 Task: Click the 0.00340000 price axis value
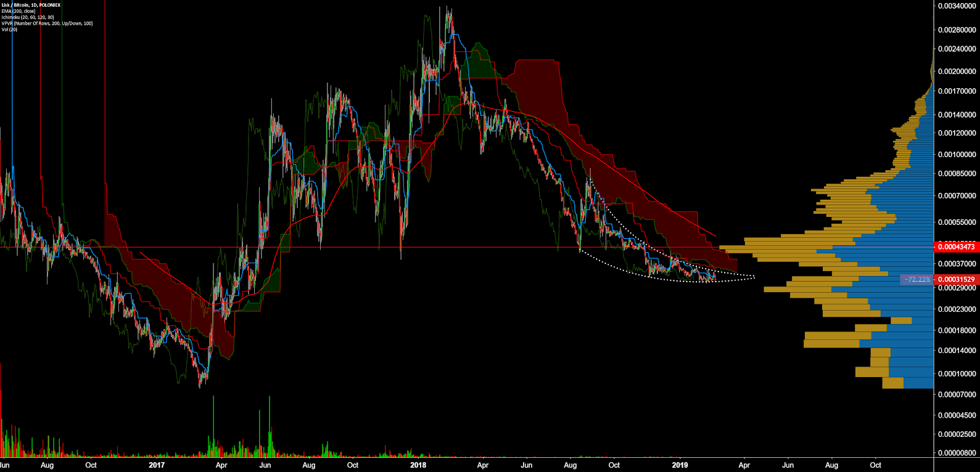click(x=957, y=6)
